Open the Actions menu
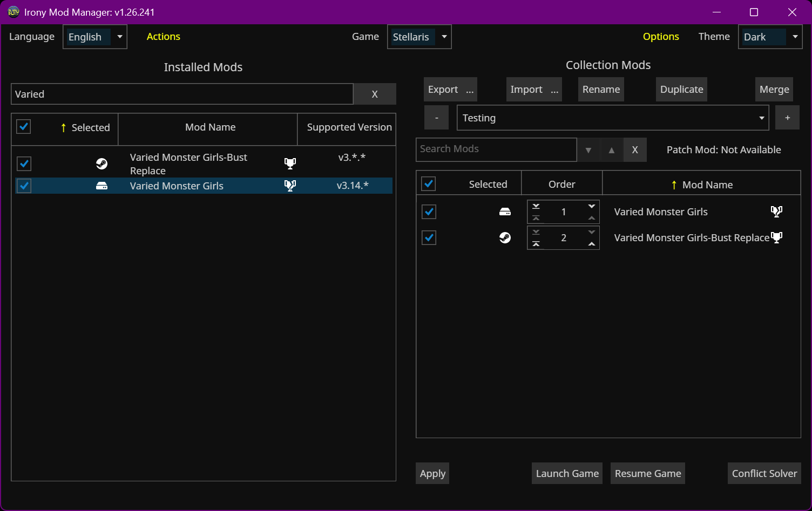812x511 pixels. pyautogui.click(x=163, y=37)
